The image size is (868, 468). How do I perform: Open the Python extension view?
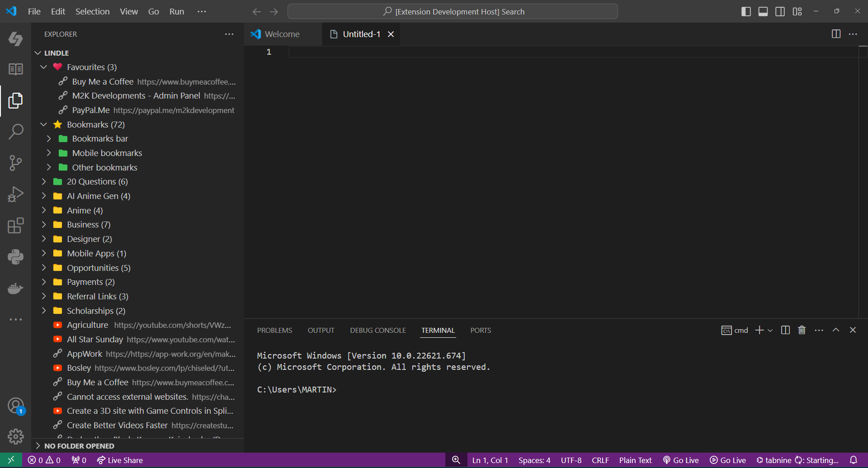click(15, 257)
